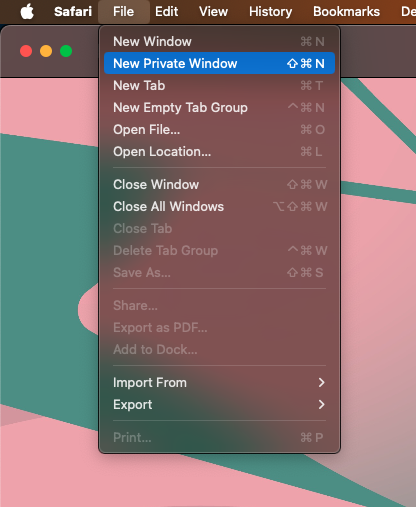The image size is (416, 507).
Task: Click the green full screen button
Action: click(66, 51)
